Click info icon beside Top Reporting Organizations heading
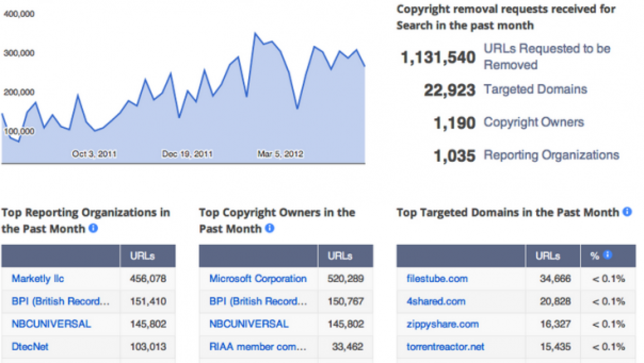644x363 pixels. click(x=93, y=228)
